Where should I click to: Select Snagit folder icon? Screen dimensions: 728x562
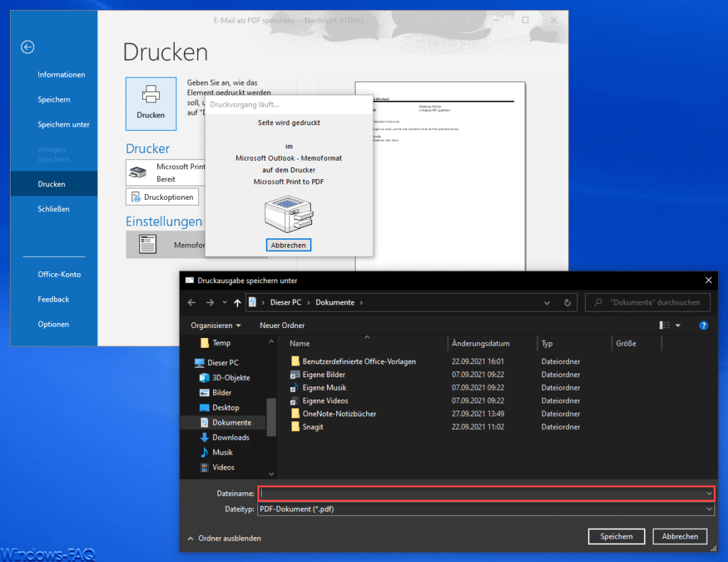(295, 426)
